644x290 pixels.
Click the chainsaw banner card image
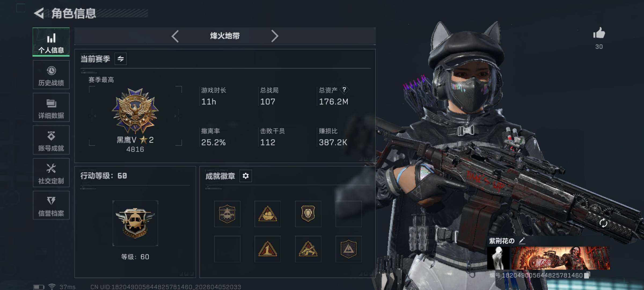coord(560,258)
